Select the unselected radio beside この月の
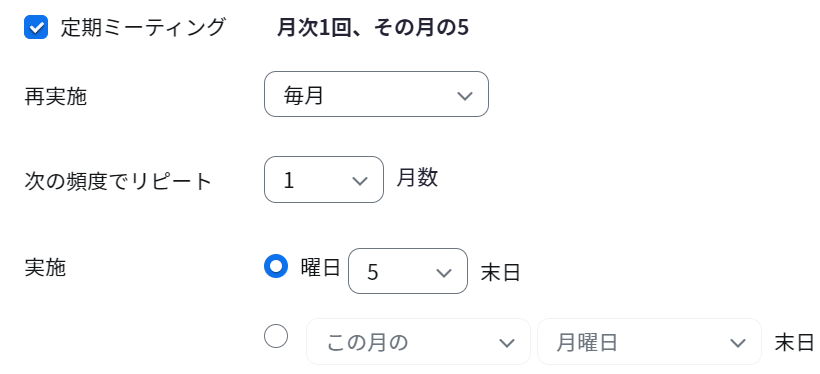This screenshot has width=820, height=374. pyautogui.click(x=276, y=336)
